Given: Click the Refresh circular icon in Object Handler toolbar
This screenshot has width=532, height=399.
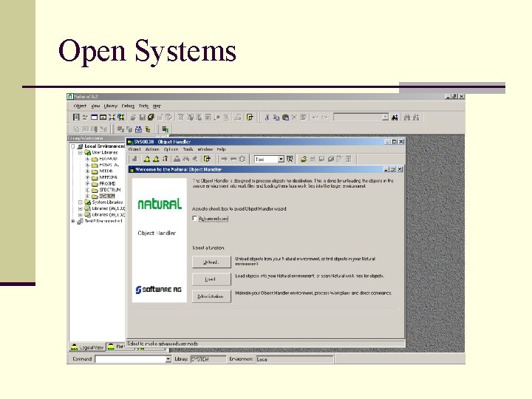Looking at the screenshot, I should (242, 159).
